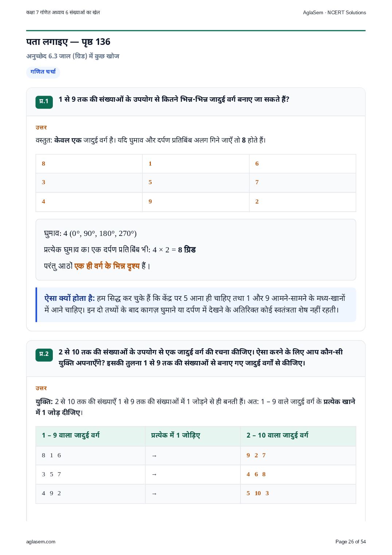Viewport: 392px width, 555px height.
Task: Click the result row 9 2 7
Action: (256, 455)
